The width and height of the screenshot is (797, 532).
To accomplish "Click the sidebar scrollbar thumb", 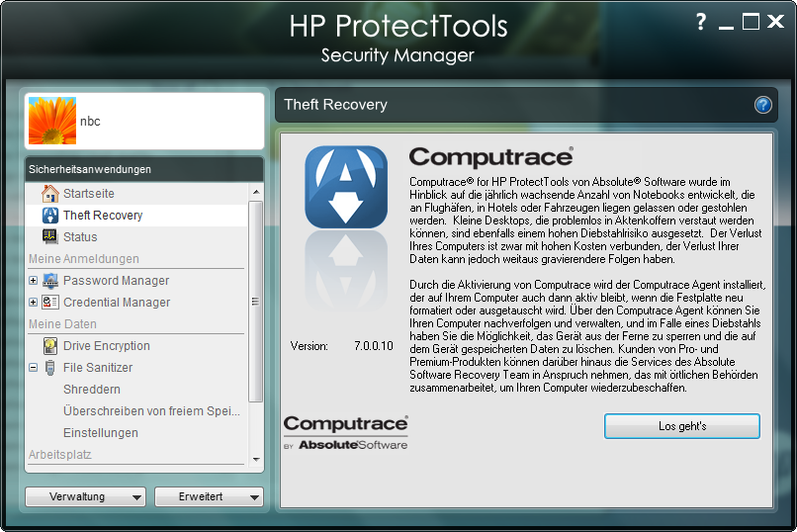I will pos(256,302).
